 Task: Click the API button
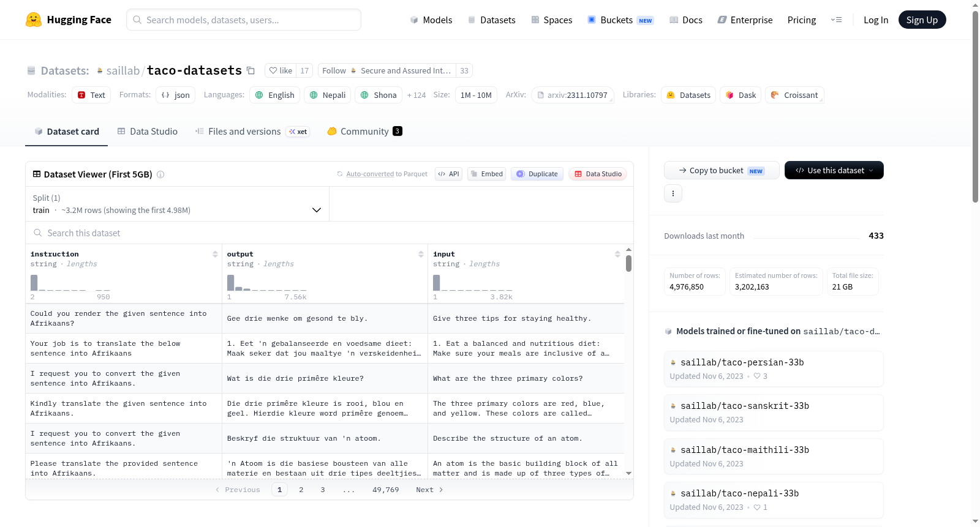tap(448, 174)
